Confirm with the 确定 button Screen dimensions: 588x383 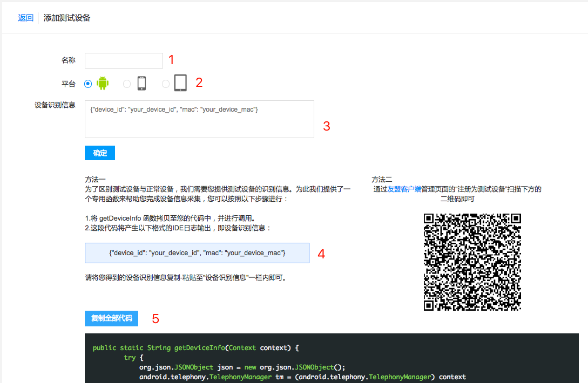tap(100, 153)
